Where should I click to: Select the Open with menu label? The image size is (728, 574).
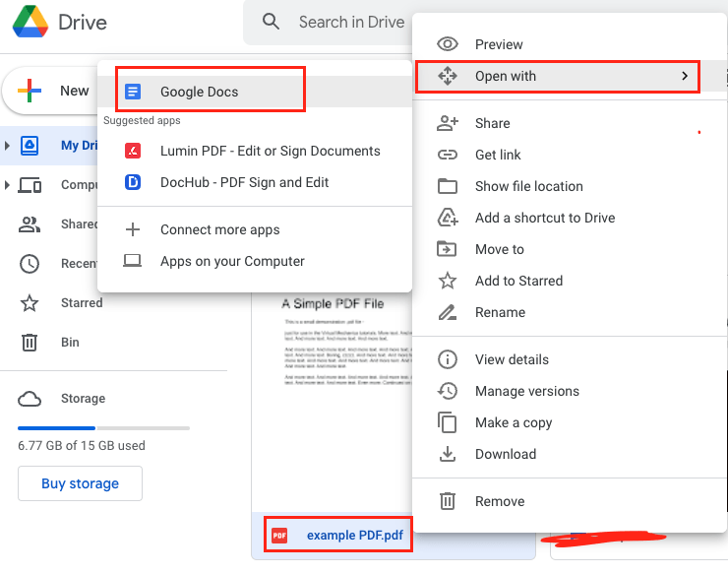click(506, 76)
